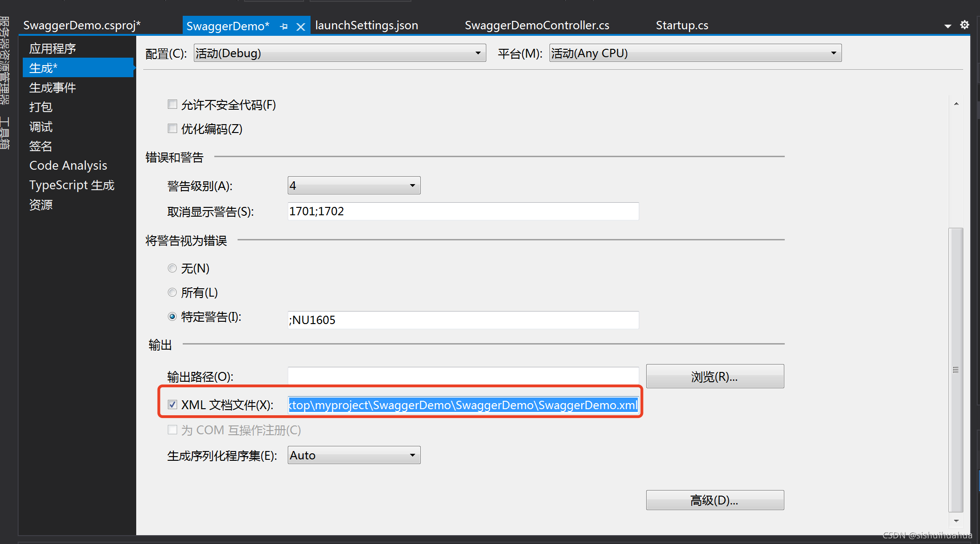The image size is (980, 544).
Task: Select the 所有(L) radio option
Action: pyautogui.click(x=172, y=292)
